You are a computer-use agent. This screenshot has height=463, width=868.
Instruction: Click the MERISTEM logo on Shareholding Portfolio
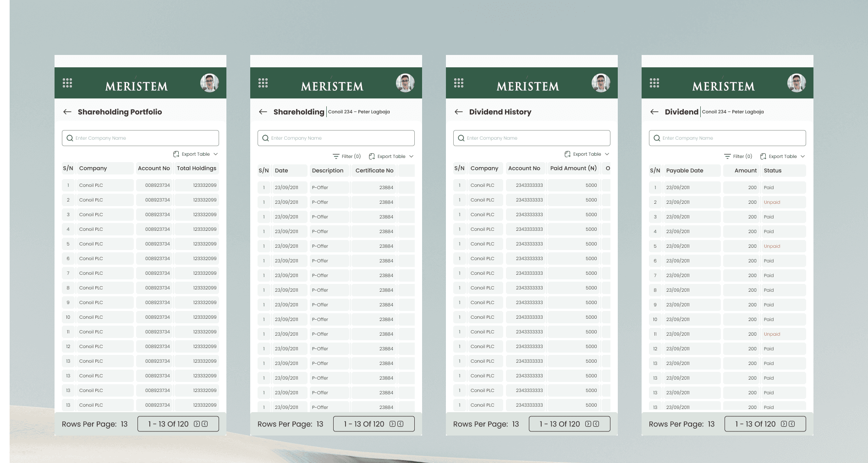[137, 86]
